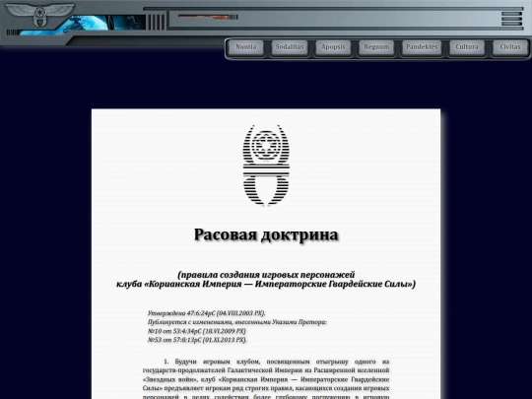The image size is (532, 399).
Task: Open the Cultura menu button
Action: pyautogui.click(x=467, y=47)
